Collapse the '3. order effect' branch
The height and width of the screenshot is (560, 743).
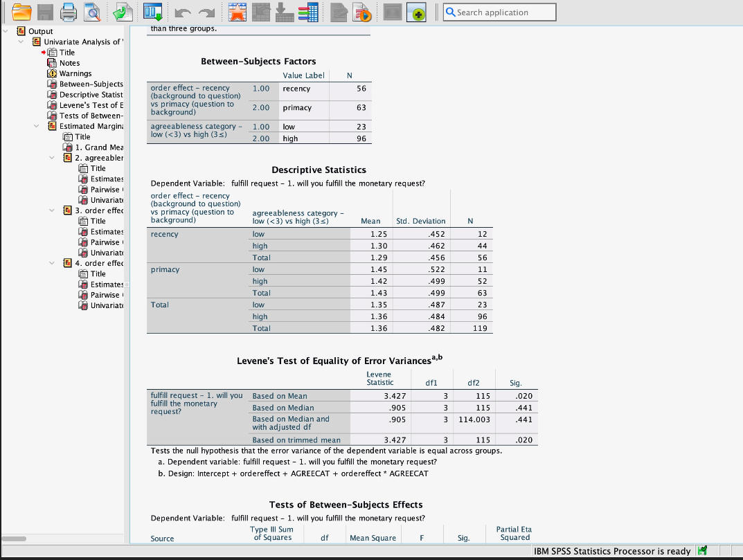point(51,209)
